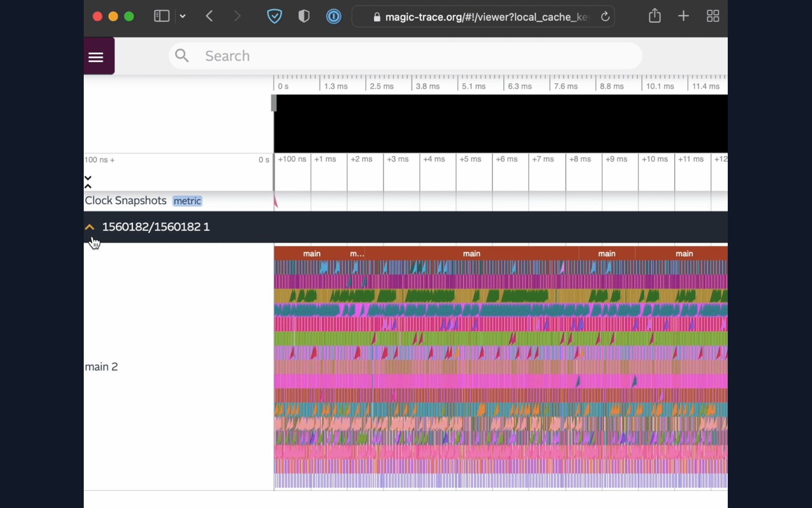
Task: Open sidebar options dropdown arrow
Action: pyautogui.click(x=183, y=16)
